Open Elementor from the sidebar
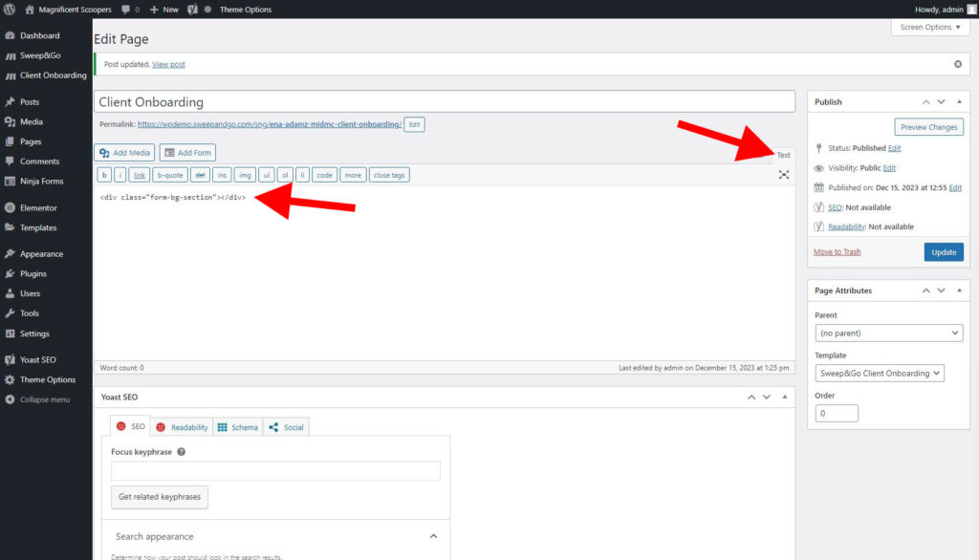Screen dimensions: 979x560 pos(38,207)
